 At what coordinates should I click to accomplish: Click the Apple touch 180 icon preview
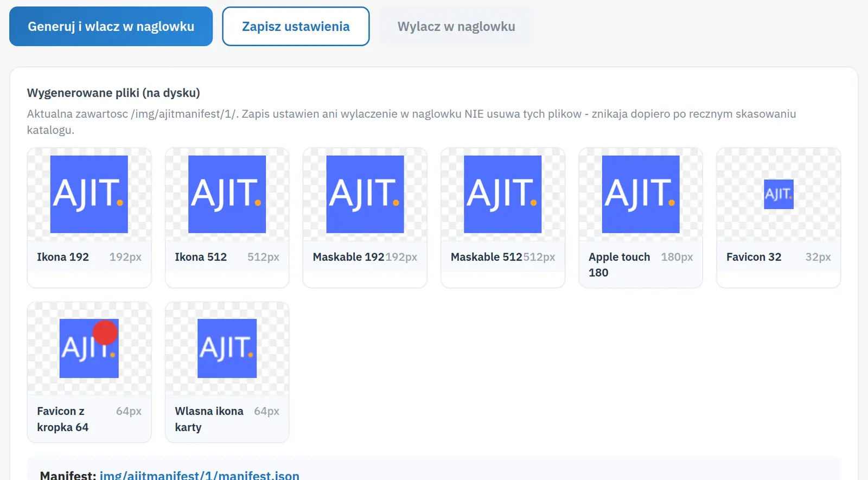(641, 194)
